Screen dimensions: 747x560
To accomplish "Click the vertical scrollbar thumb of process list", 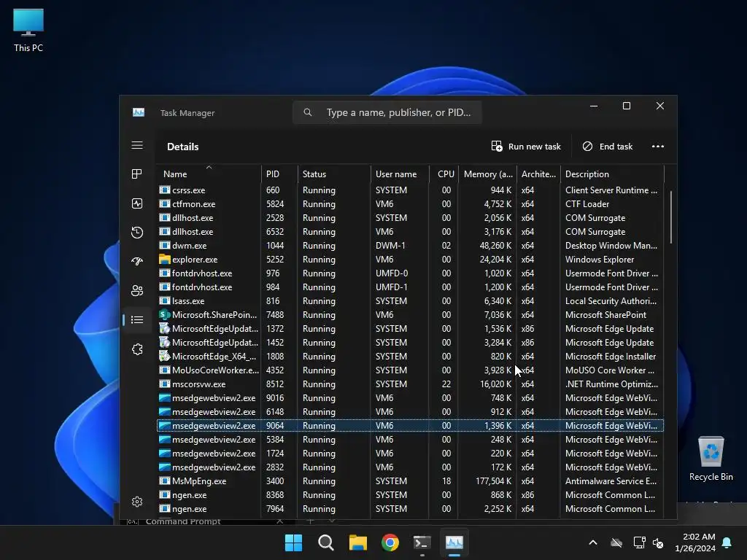I will 671,217.
